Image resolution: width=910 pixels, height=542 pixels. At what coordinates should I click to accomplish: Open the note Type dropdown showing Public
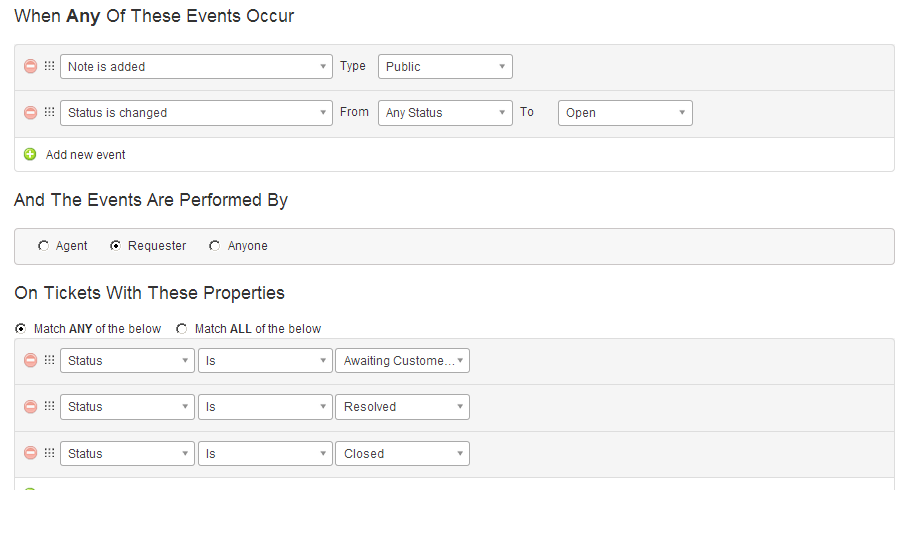tap(445, 67)
